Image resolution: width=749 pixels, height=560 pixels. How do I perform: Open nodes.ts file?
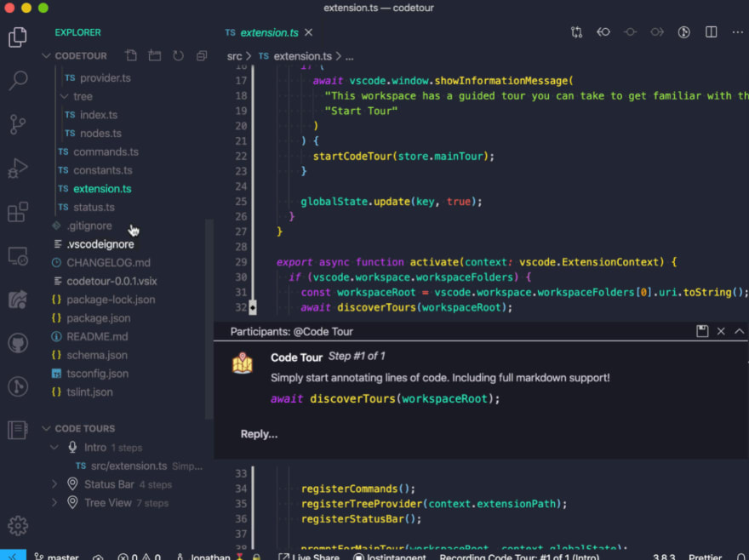coord(100,134)
